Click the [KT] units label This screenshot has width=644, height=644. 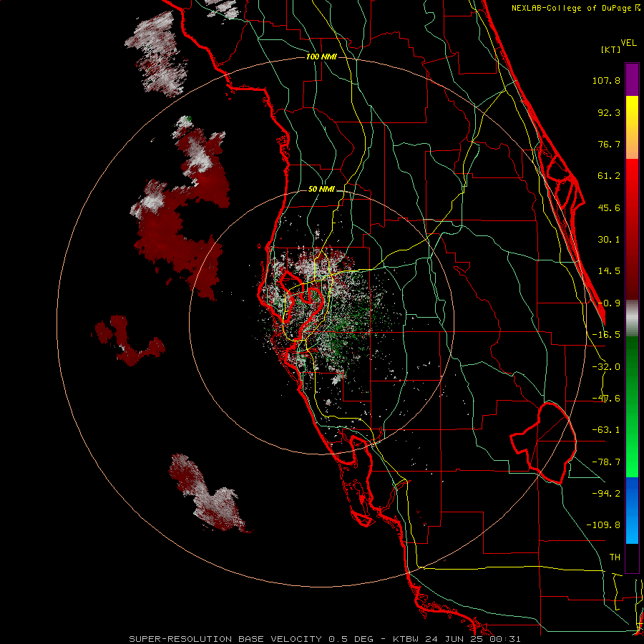click(610, 49)
